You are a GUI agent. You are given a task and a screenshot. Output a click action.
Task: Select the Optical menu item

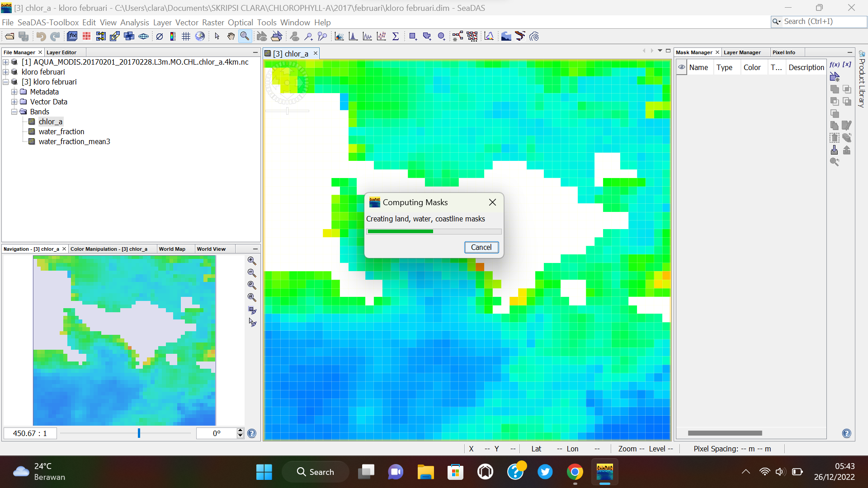240,22
